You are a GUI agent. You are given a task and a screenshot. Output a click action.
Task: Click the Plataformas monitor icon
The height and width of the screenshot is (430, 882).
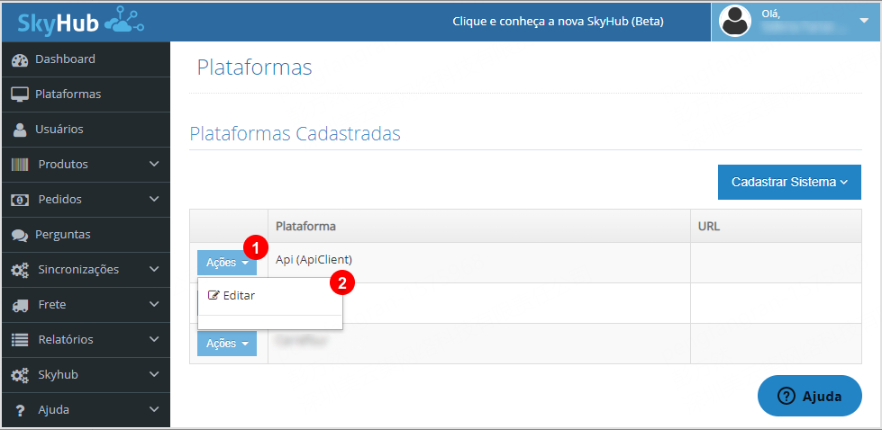pyautogui.click(x=20, y=95)
